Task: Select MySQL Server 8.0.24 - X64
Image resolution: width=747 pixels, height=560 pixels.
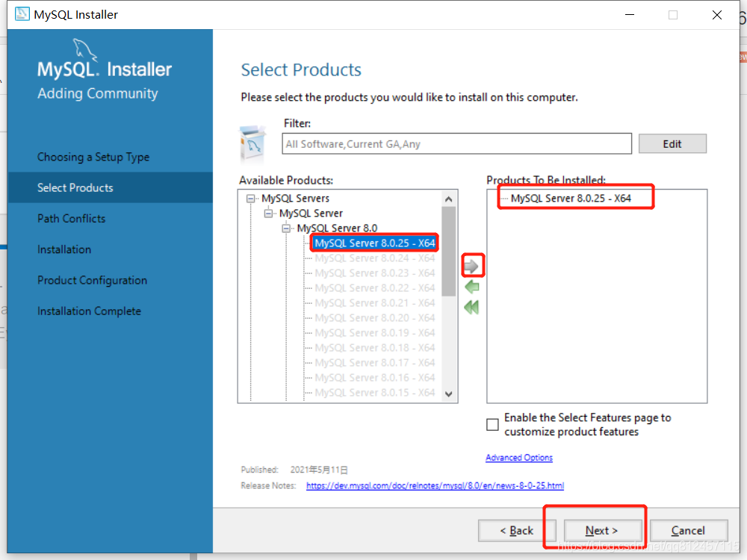Action: point(375,258)
